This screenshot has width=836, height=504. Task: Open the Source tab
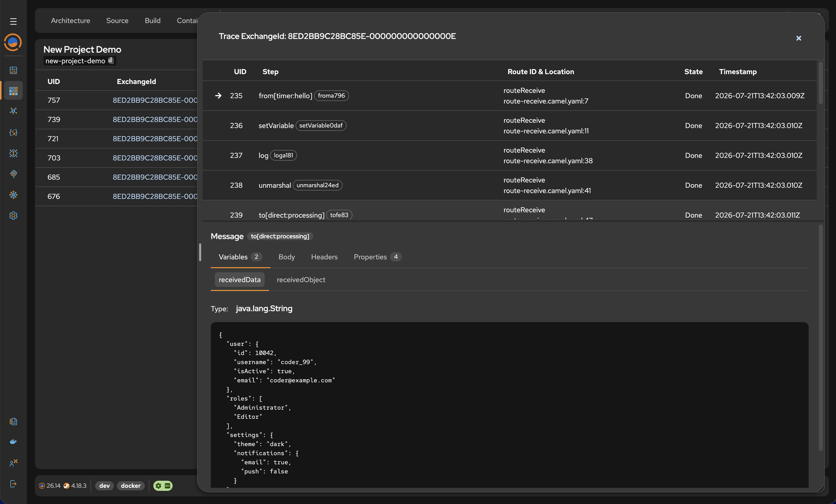(x=117, y=21)
